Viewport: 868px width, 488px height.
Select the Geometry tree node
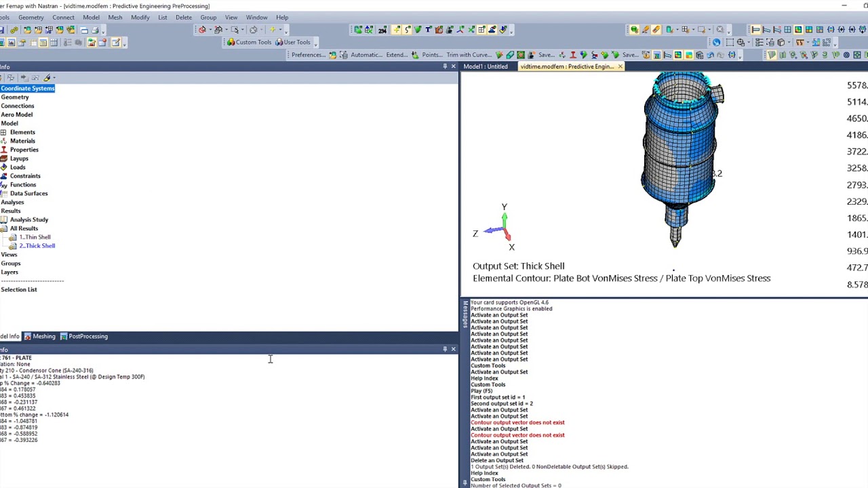point(15,97)
